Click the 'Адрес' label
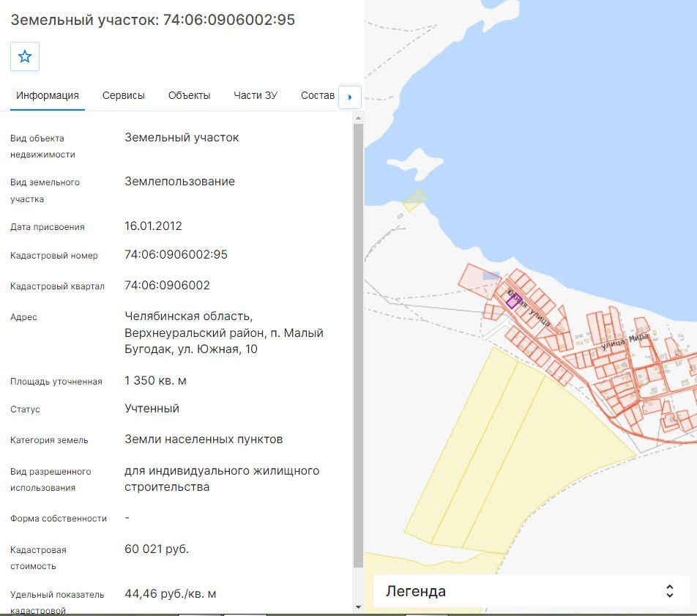Viewport: 697px width, 616px height. click(23, 317)
